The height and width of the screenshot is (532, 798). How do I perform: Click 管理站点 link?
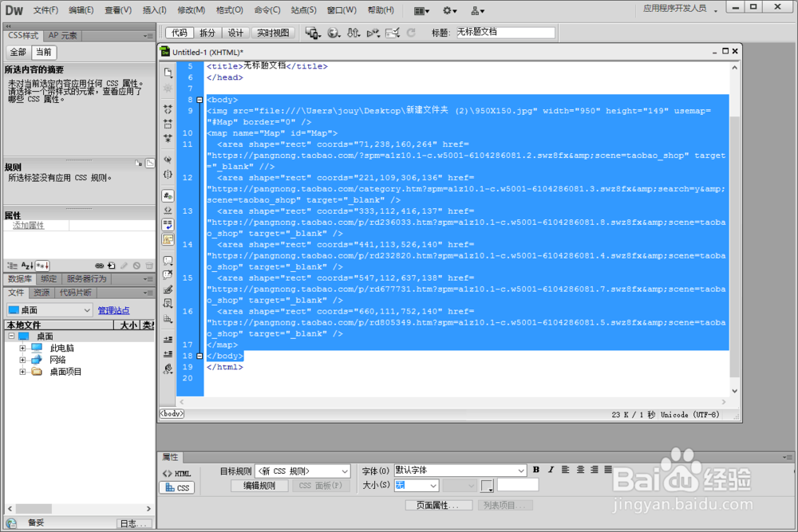point(113,310)
